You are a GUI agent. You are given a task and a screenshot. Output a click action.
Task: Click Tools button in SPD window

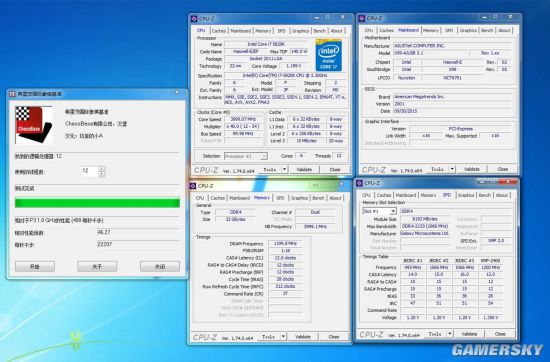pos(435,334)
